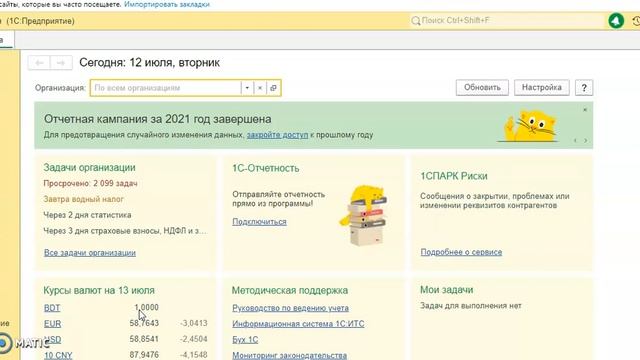Click Завтра водный налог task
Viewport: 640px width, 360px height.
point(83,199)
